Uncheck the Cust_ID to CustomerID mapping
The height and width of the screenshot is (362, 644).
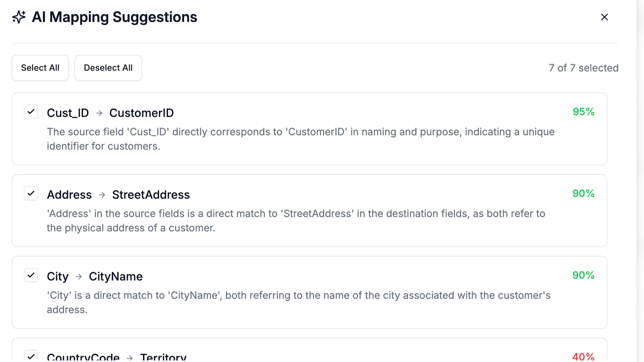31,112
